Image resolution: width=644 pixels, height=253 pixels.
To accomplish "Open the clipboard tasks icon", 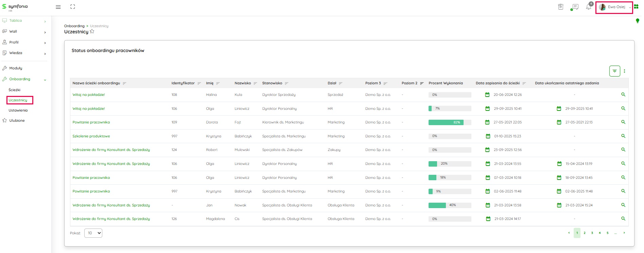I will [x=561, y=7].
